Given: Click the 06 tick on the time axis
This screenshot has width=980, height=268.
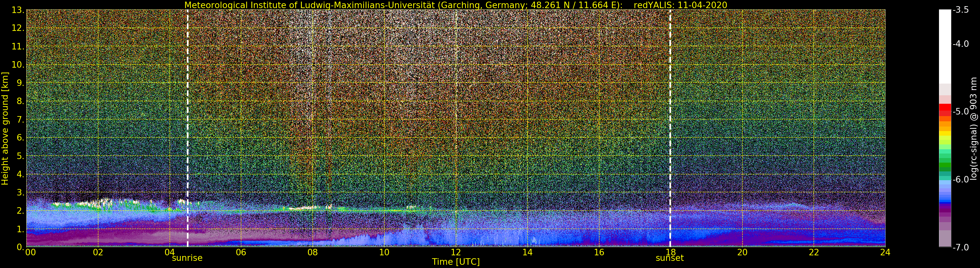Looking at the screenshot, I should click(x=241, y=252).
